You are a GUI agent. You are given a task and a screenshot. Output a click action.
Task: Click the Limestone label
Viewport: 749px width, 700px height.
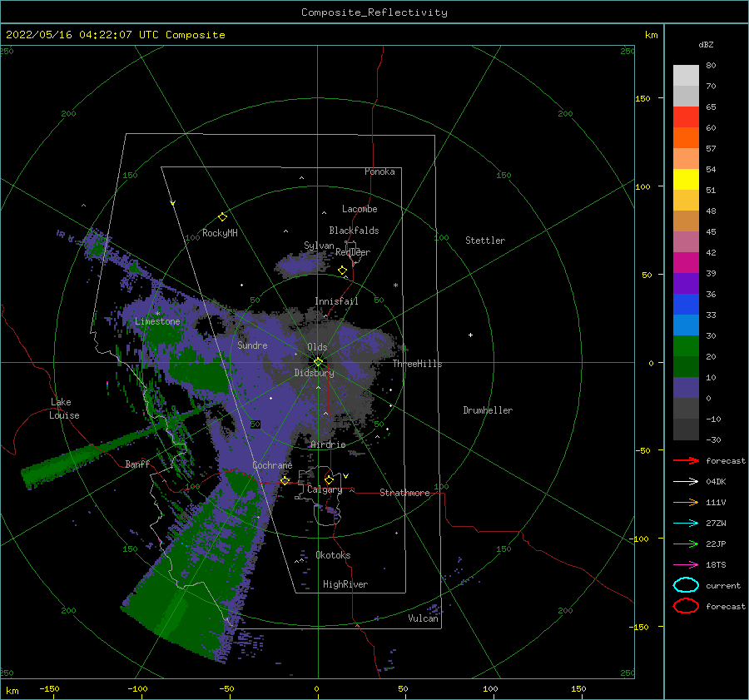click(x=157, y=321)
